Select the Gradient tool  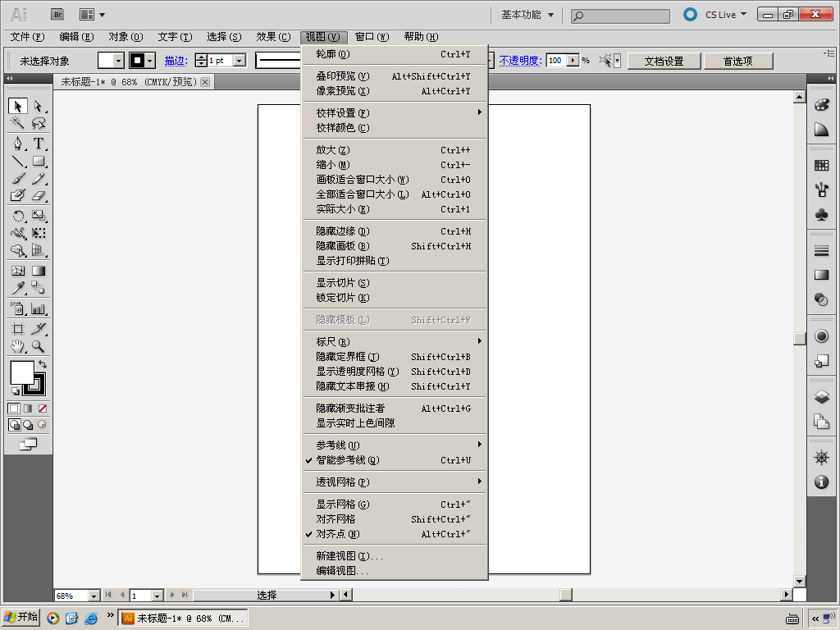click(38, 271)
